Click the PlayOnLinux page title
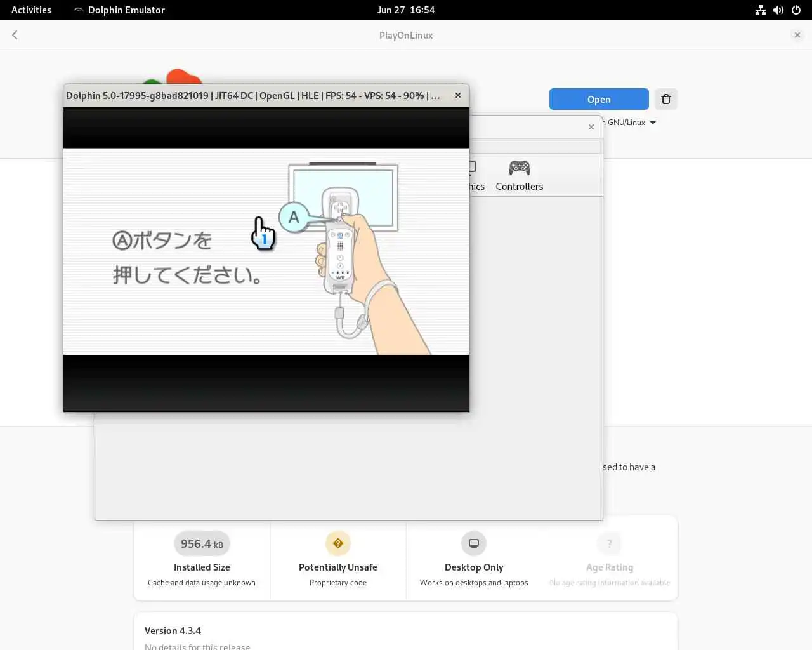This screenshot has width=812, height=650. coord(406,36)
